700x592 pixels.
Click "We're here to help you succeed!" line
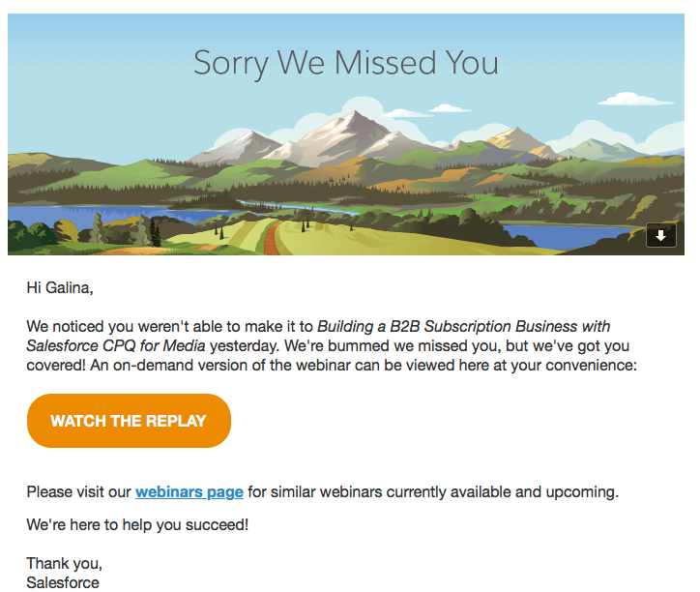pos(137,525)
